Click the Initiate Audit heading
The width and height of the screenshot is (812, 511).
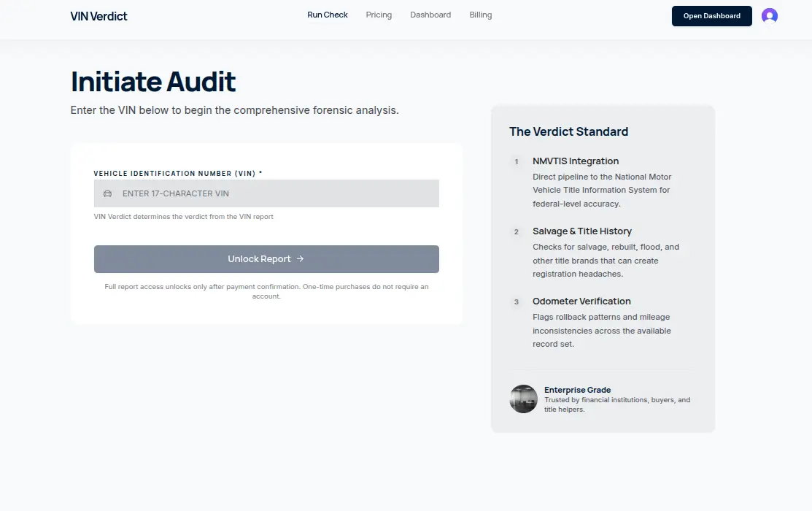(x=153, y=81)
